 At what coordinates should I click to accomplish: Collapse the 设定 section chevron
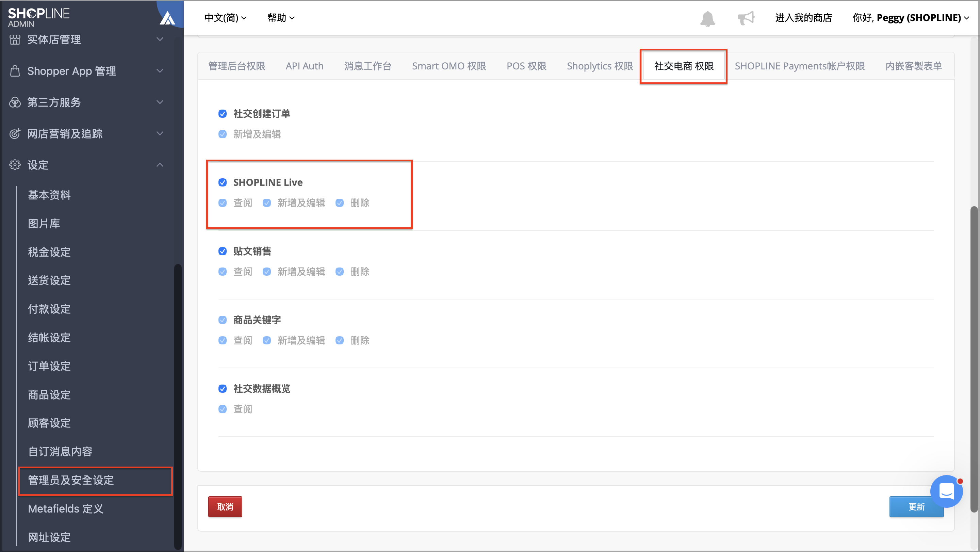pos(160,165)
